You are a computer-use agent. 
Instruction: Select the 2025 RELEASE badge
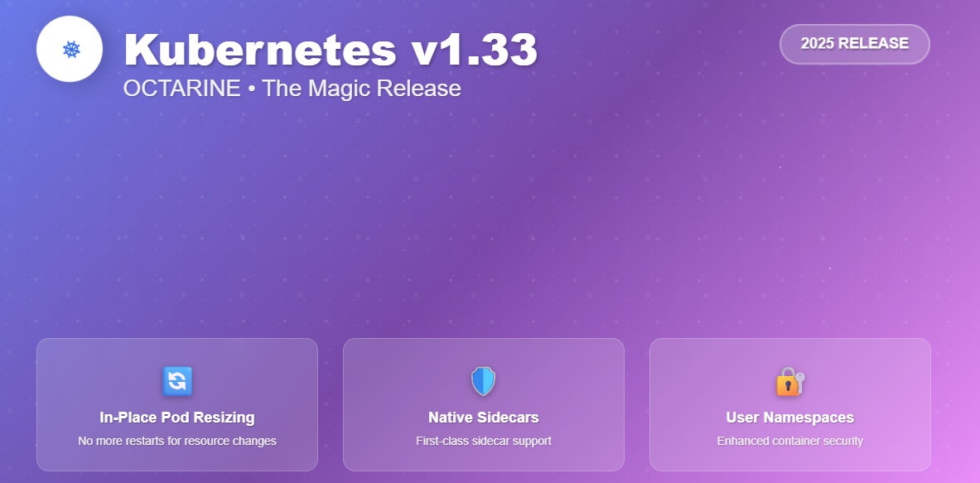click(854, 44)
